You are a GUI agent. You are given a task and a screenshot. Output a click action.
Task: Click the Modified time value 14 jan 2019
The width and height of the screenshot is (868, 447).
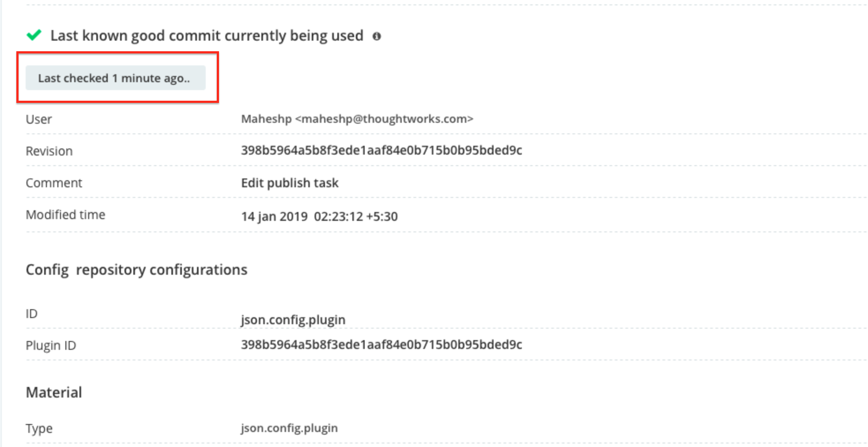coord(319,216)
